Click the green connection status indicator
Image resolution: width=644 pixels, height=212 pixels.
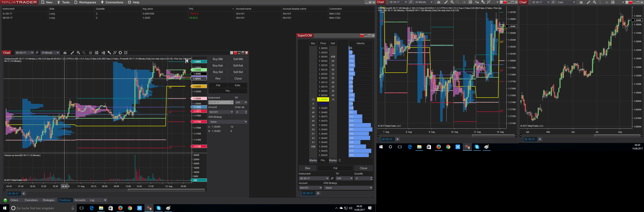5,200
